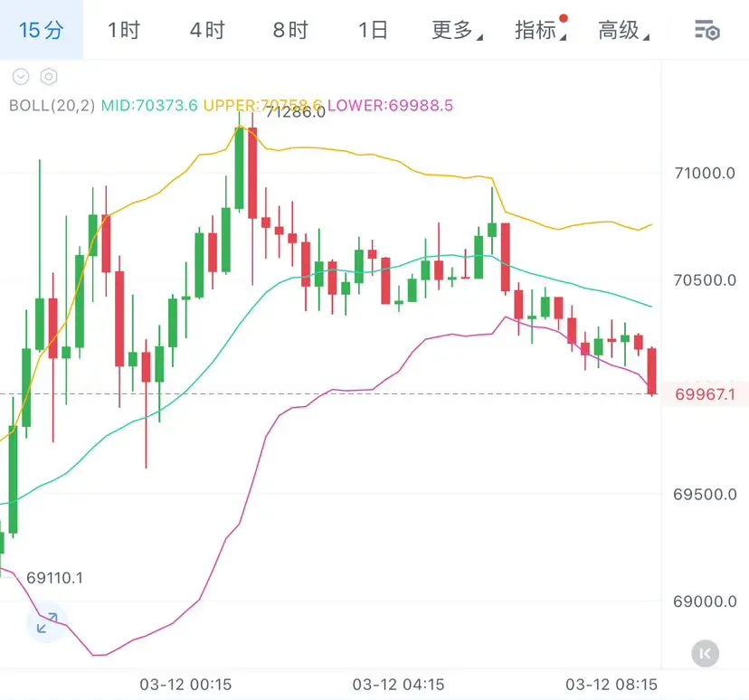Click the LOWER:69988.5 value

pyautogui.click(x=390, y=105)
